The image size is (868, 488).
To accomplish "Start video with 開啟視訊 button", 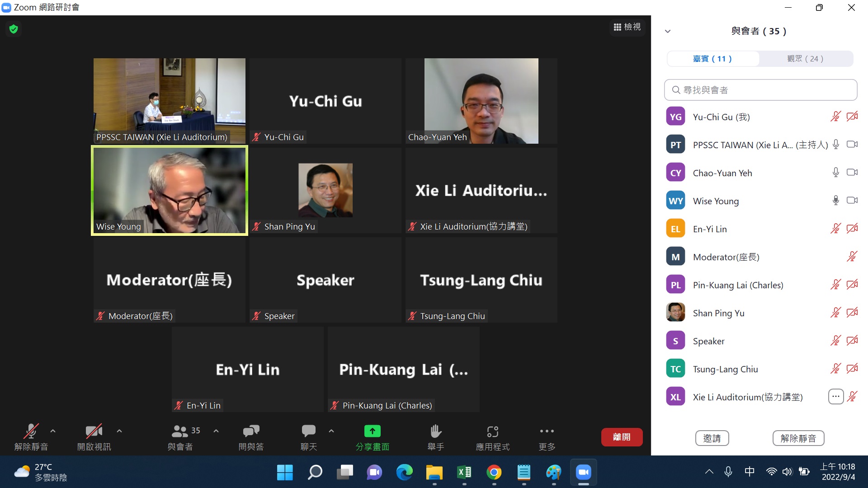I will [x=94, y=437].
